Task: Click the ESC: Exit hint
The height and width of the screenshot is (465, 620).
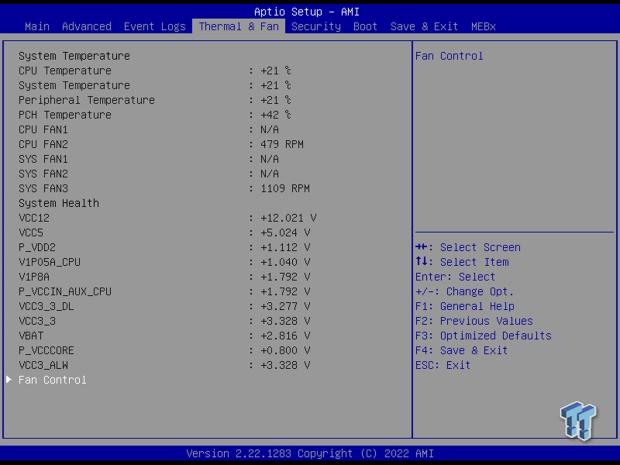Action: [443, 365]
